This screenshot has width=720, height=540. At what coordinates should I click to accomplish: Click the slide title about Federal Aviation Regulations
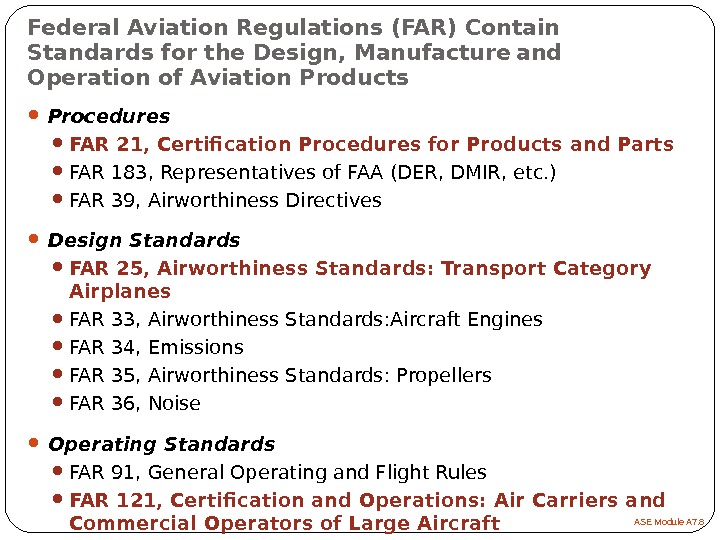coord(294,52)
